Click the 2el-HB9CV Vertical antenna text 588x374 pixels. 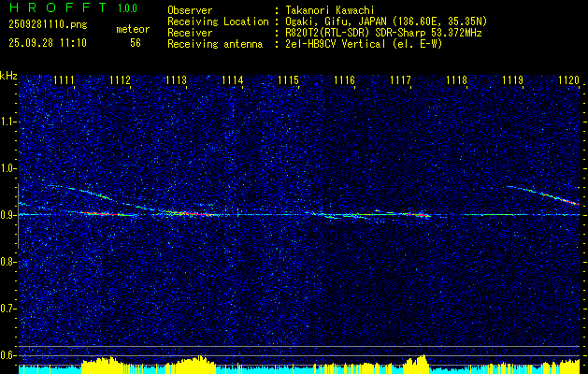coord(364,44)
